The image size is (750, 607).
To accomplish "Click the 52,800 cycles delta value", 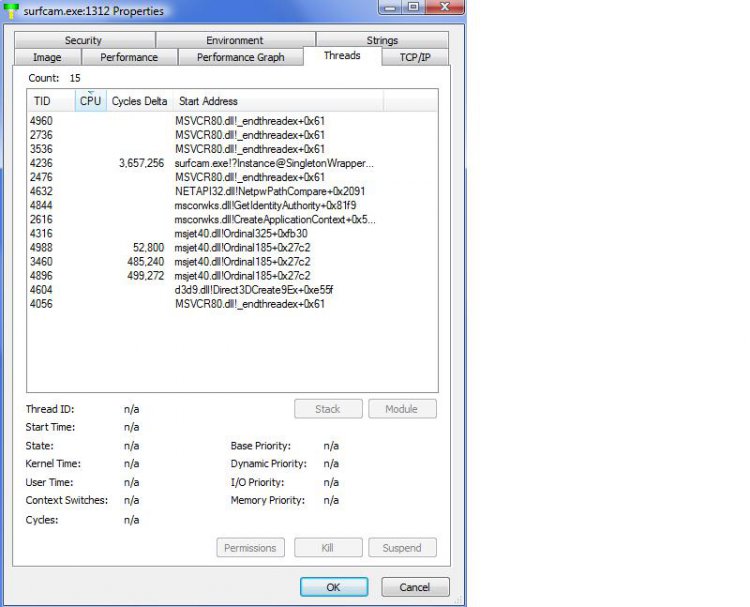I will (148, 248).
